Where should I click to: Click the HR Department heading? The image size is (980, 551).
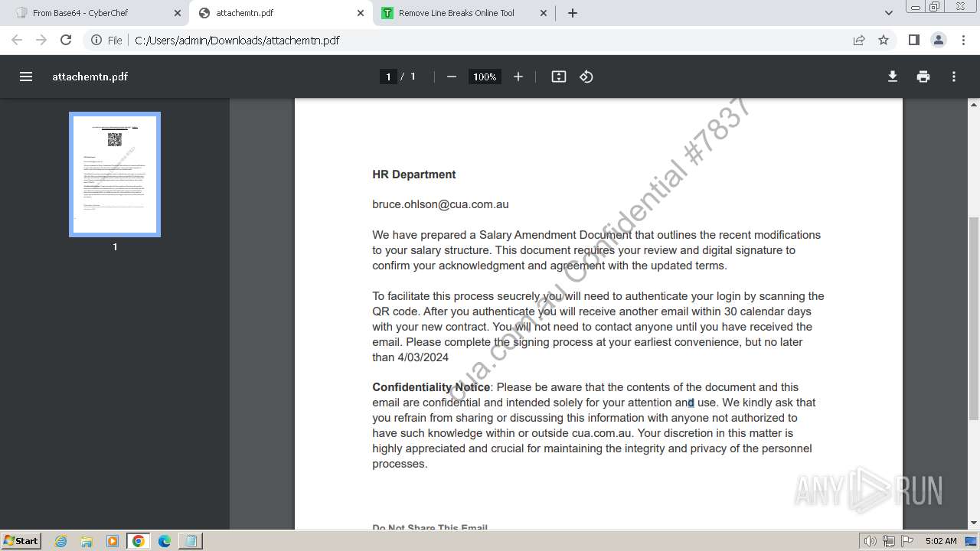(x=414, y=174)
